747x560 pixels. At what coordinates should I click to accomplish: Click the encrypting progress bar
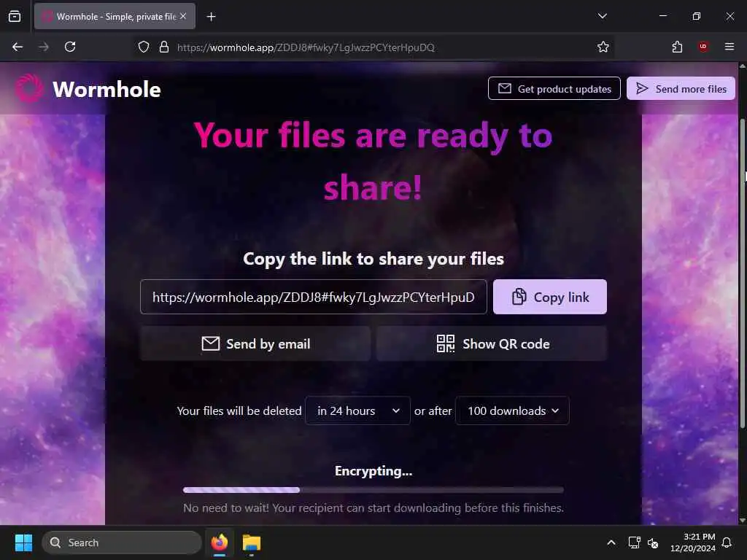pos(373,489)
